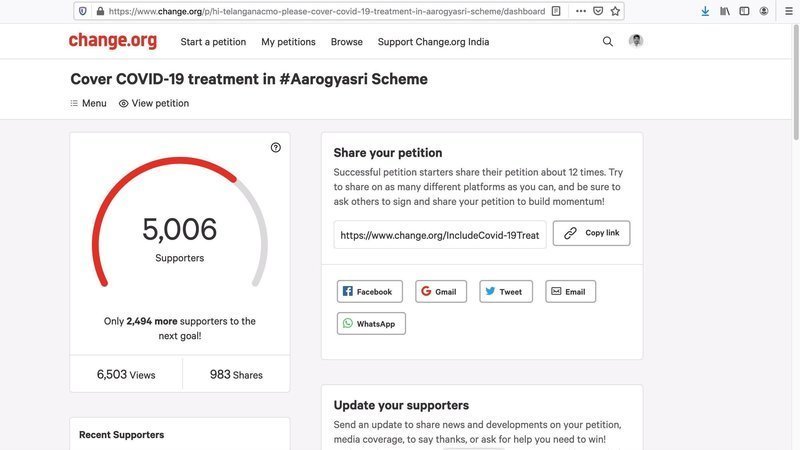Viewport: 800px width, 450px height.
Task: Toggle reader view in address bar
Action: (x=556, y=11)
